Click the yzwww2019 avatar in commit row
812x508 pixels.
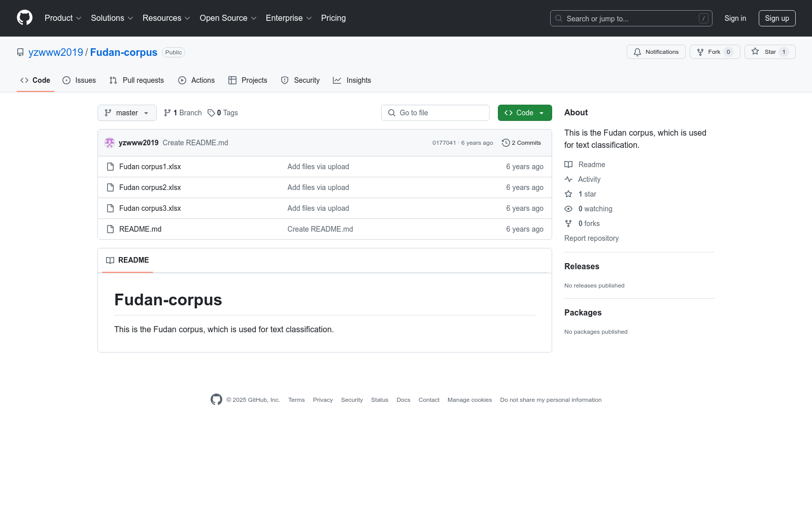110,143
